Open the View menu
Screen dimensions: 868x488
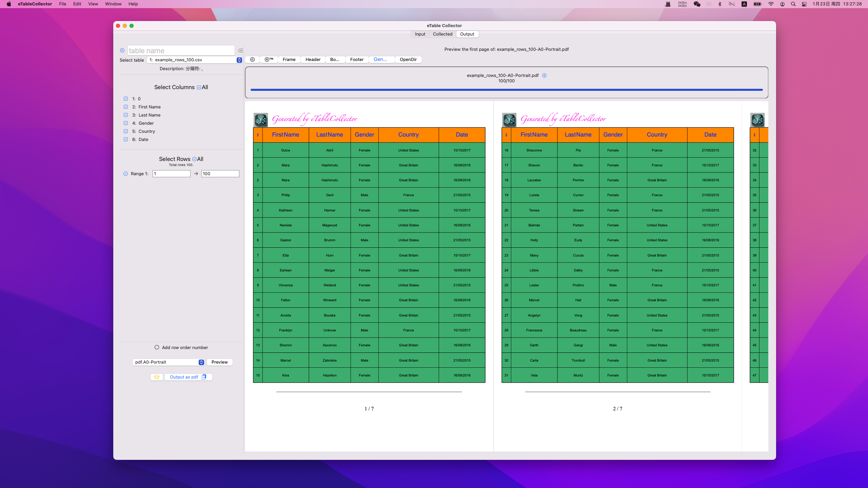pyautogui.click(x=93, y=4)
